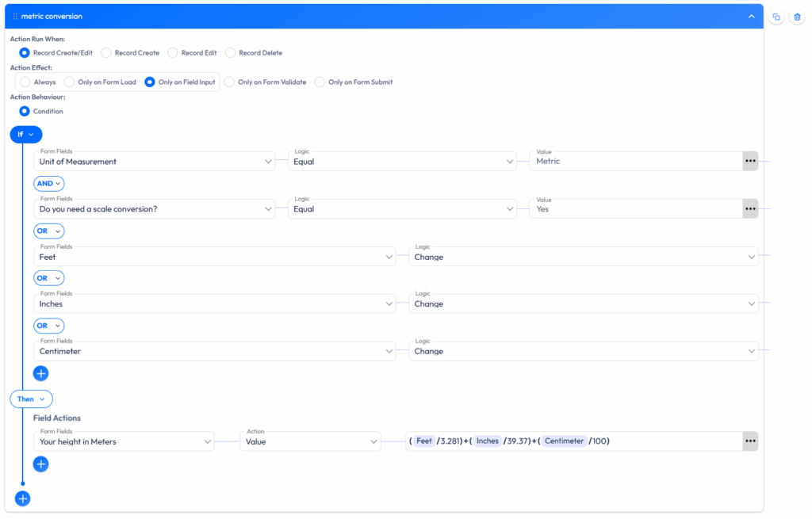This screenshot has width=812, height=519.
Task: Select the Record Create radio button
Action: 106,53
